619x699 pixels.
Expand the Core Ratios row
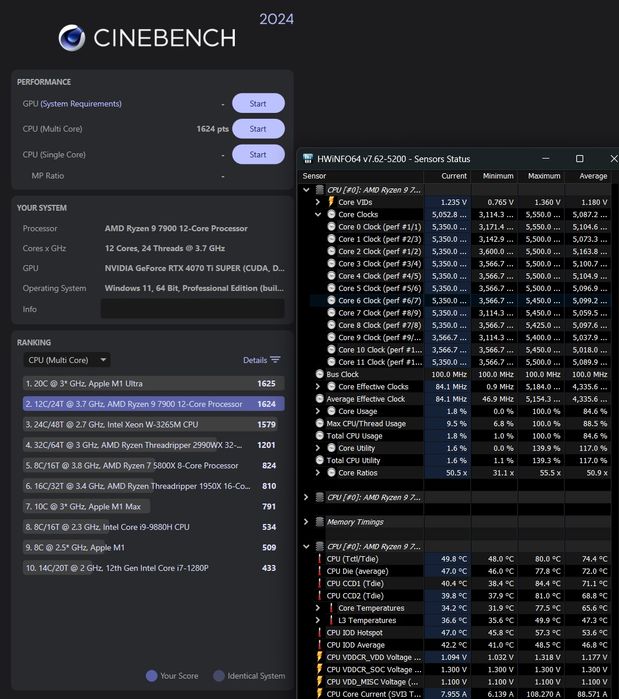(x=318, y=473)
